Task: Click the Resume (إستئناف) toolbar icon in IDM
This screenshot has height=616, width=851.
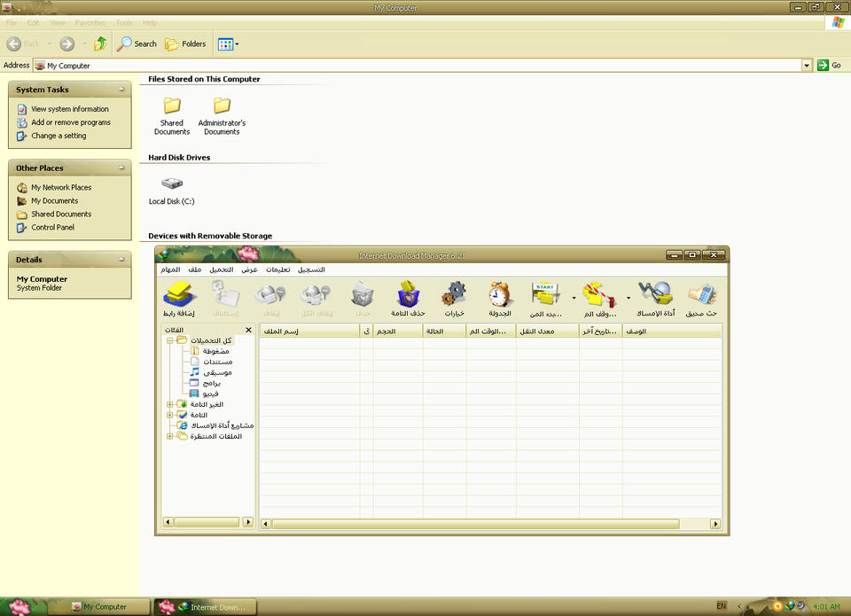Action: 225,294
